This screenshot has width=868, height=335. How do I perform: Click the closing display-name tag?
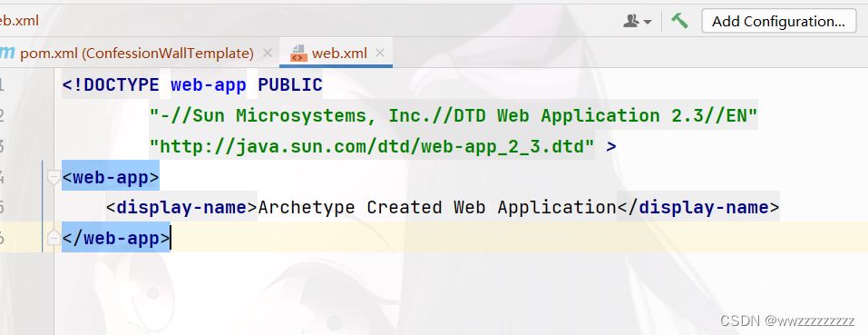pyautogui.click(x=698, y=208)
